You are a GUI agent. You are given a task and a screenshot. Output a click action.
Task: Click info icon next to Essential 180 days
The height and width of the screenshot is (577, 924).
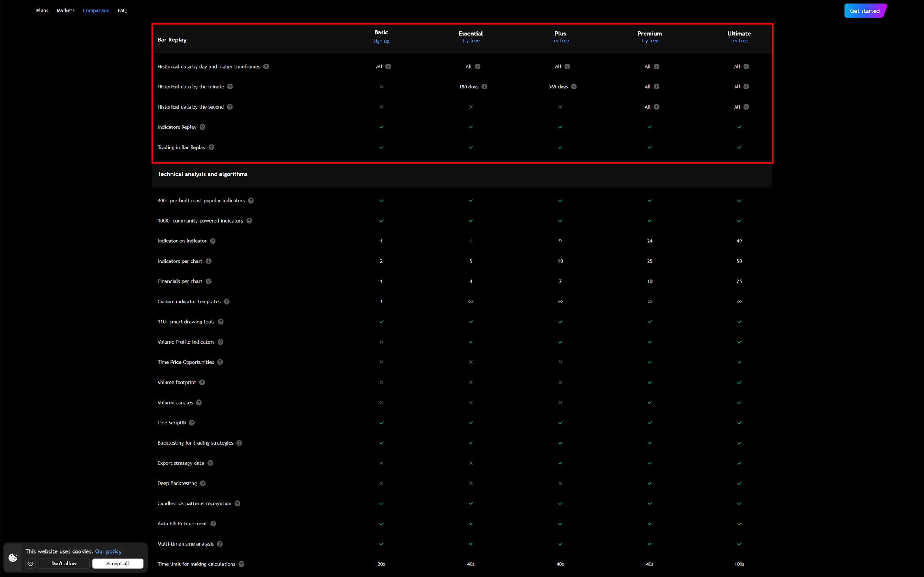[484, 87]
